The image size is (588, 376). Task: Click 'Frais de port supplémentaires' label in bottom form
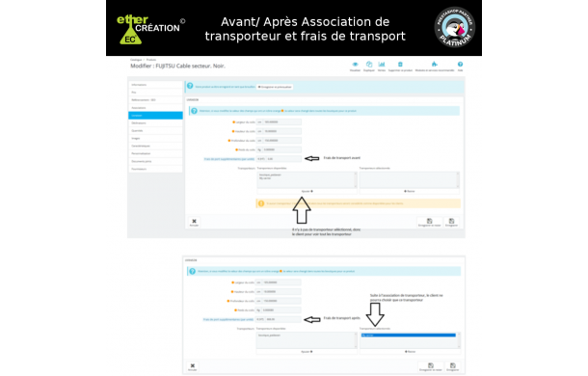228,319
